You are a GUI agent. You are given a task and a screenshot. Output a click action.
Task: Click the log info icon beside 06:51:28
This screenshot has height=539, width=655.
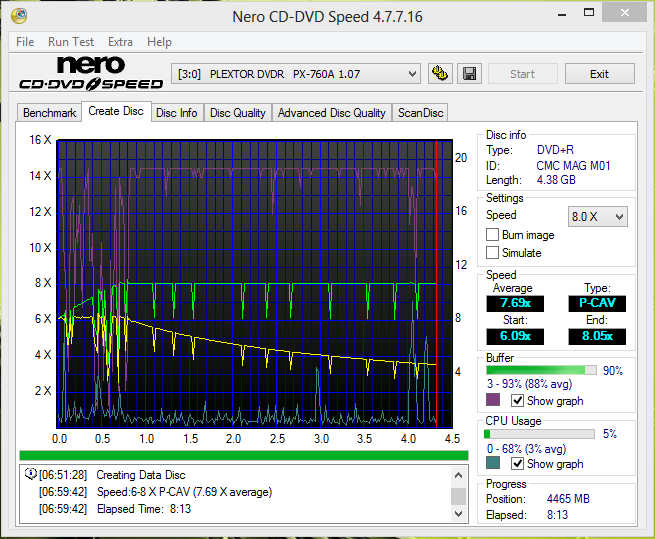[30, 474]
